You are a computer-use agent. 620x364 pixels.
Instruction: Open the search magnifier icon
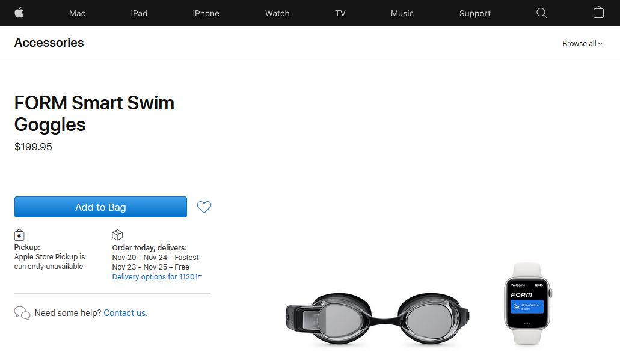(541, 13)
